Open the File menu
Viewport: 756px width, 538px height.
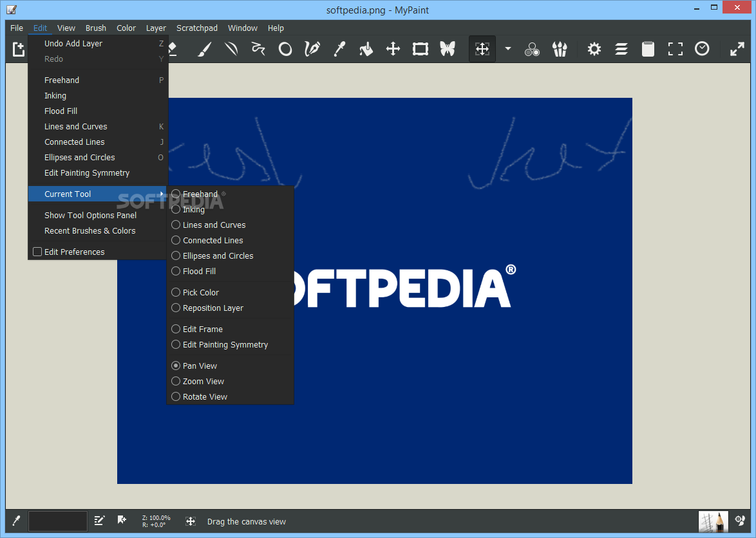(16, 28)
